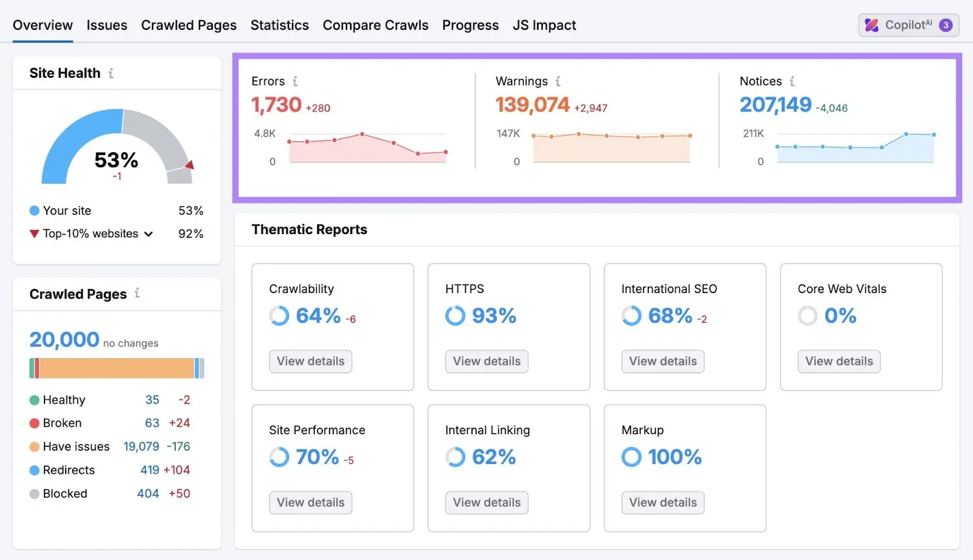Toggle the Broken pages legend item
The width and height of the screenshot is (973, 560).
tap(61, 423)
